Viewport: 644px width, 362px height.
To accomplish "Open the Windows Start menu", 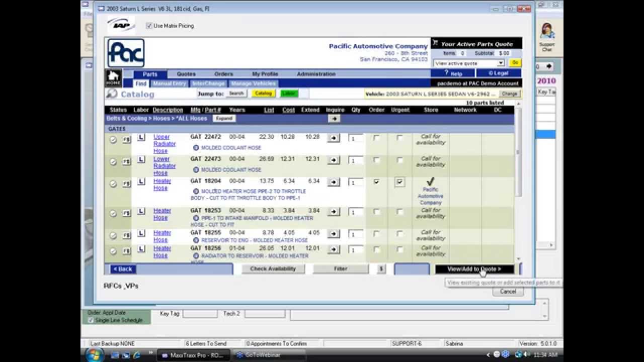I will [93, 354].
